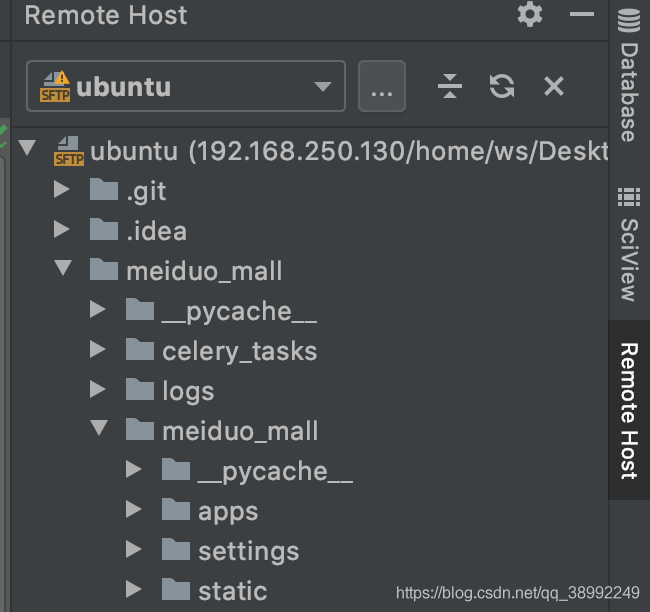Viewport: 650px width, 612px height.
Task: Click the static folder icon
Action: tap(176, 589)
